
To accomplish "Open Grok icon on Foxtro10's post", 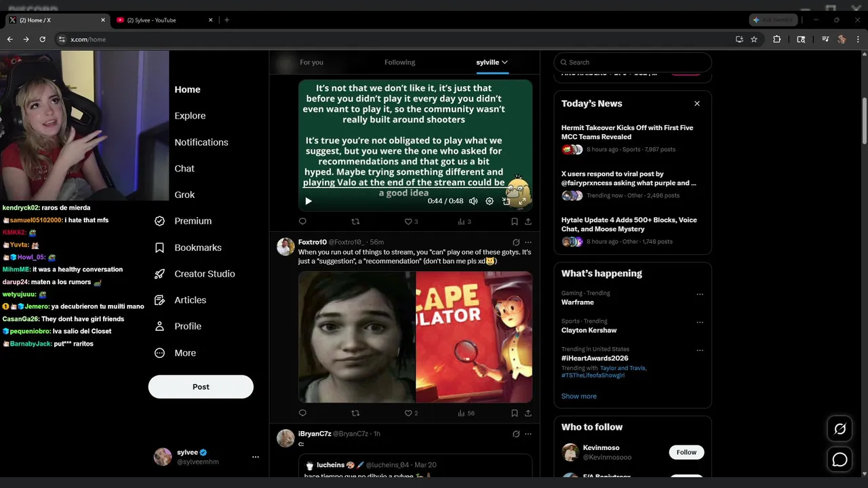I will tap(516, 242).
